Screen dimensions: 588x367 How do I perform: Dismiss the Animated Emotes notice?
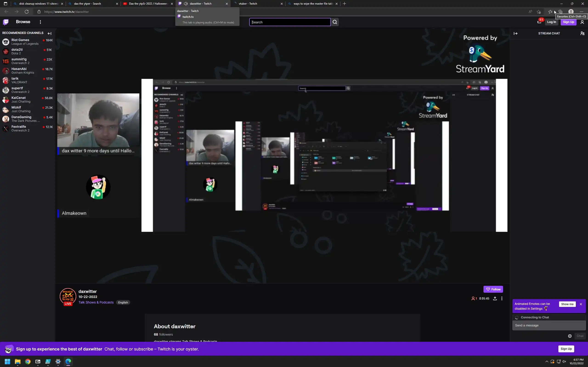tap(581, 304)
